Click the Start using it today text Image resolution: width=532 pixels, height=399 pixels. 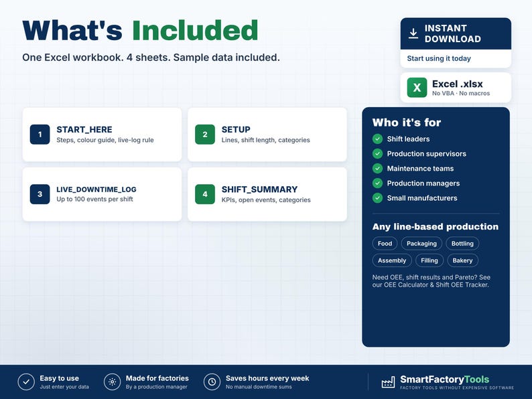point(439,59)
